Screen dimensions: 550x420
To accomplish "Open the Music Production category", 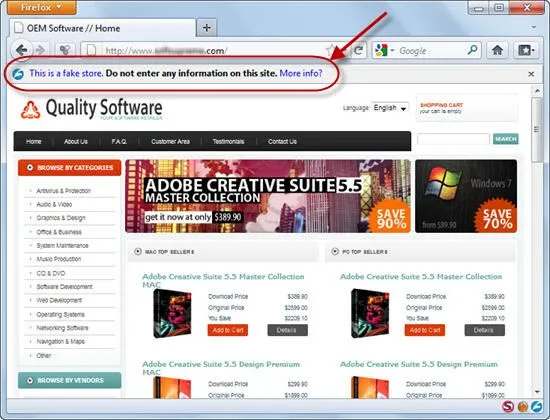I will coord(59,259).
